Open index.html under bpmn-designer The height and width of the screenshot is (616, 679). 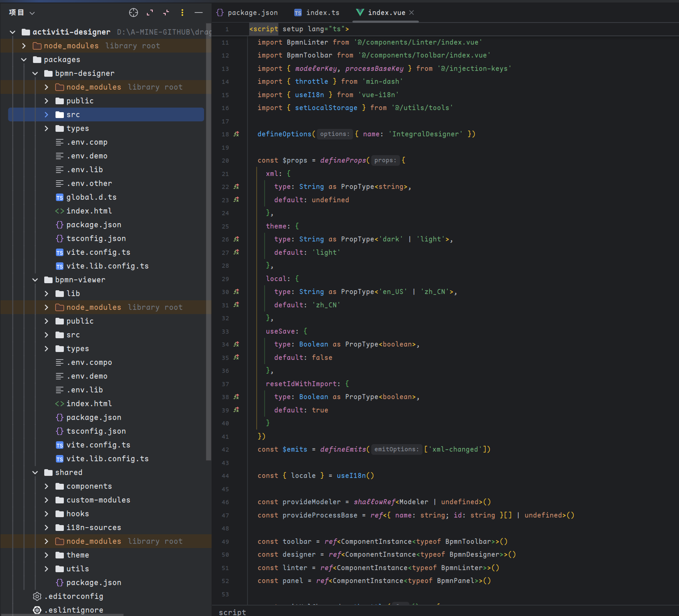pos(89,211)
